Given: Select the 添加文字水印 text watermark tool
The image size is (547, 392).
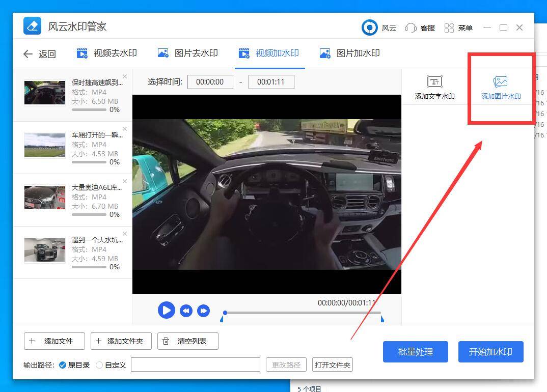Looking at the screenshot, I should pyautogui.click(x=434, y=88).
